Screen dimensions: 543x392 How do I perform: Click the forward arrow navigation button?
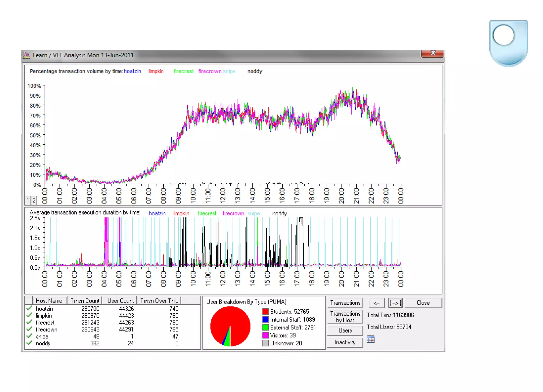(x=395, y=303)
